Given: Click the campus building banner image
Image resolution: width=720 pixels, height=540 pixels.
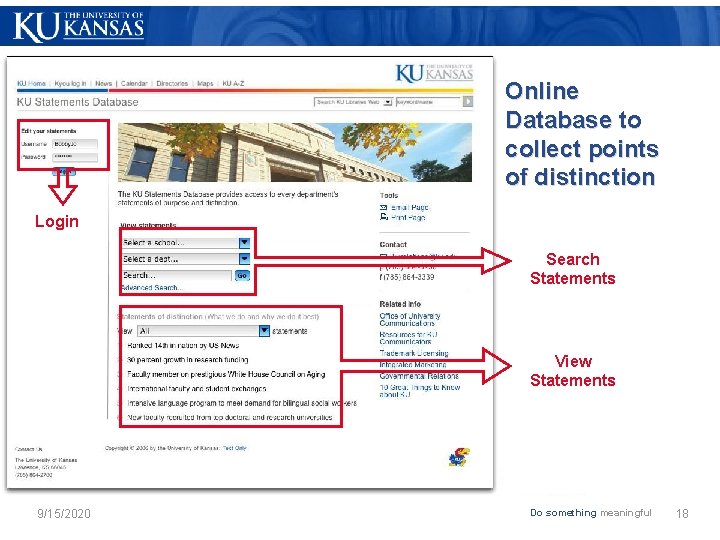Looking at the screenshot, I should [x=295, y=152].
